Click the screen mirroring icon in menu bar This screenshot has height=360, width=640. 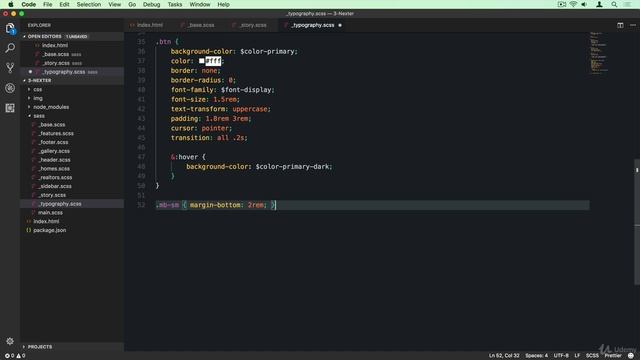(x=562, y=4)
